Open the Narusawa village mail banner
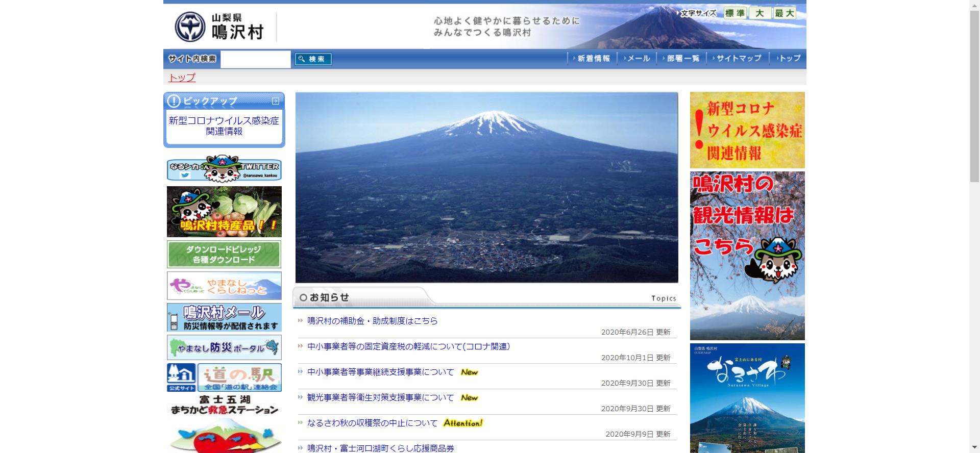980x453 pixels. [x=224, y=317]
